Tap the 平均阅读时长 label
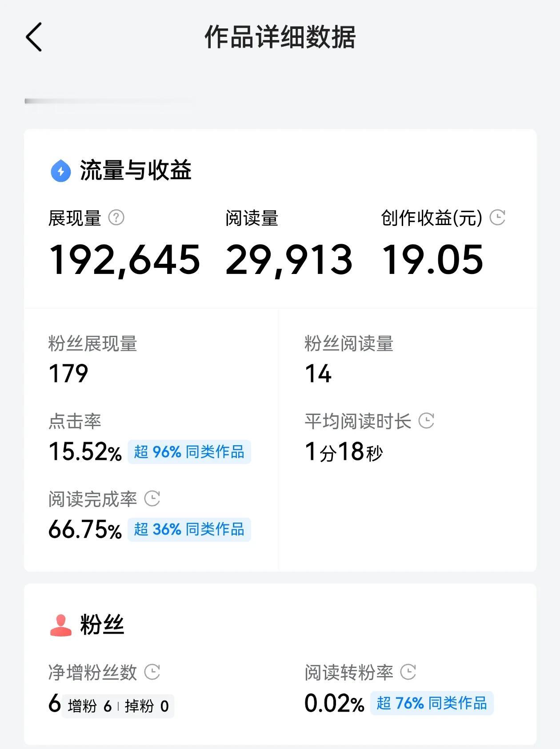560x749 pixels. point(358,421)
